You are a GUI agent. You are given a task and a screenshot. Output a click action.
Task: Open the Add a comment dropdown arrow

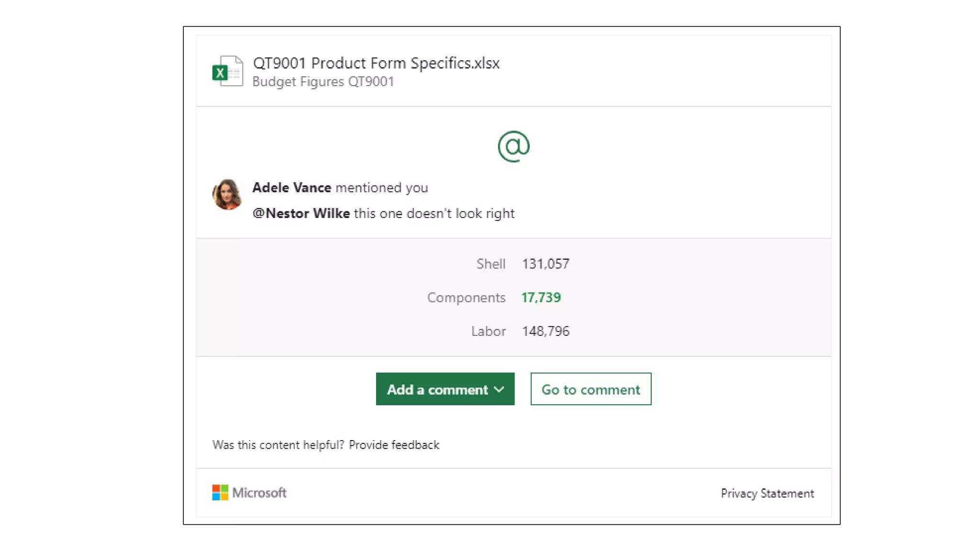click(499, 389)
